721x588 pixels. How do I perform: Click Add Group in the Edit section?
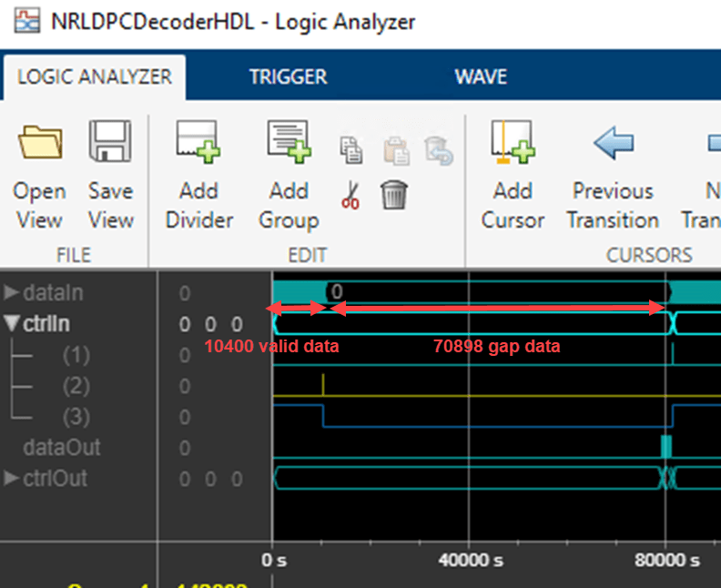tap(289, 177)
